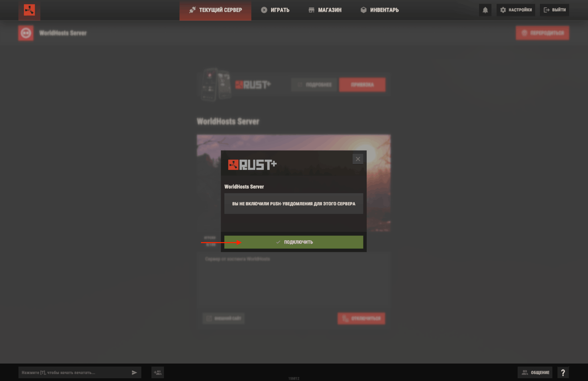Click the Rust logo in the top bar

29,10
